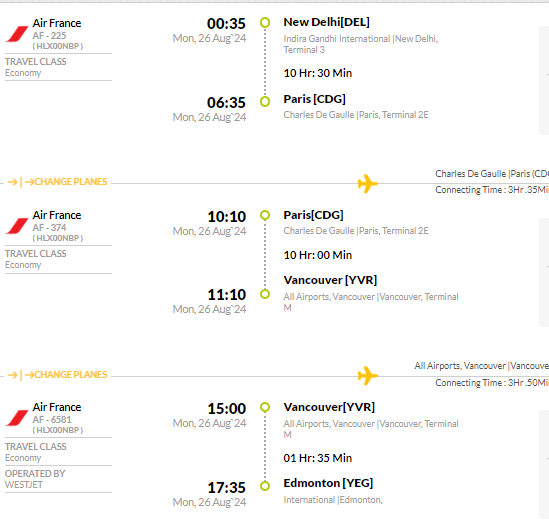Click Connecting Time 3Hr 35Min text
This screenshot has height=522, width=549.
pos(492,190)
